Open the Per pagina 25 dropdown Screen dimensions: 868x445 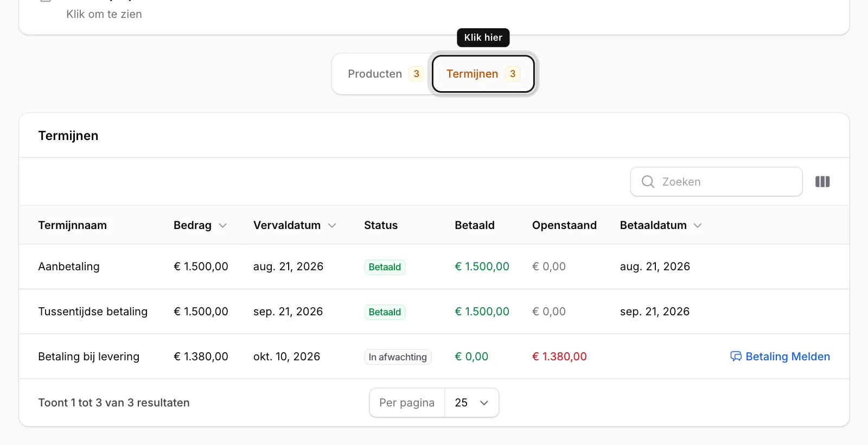[x=471, y=403]
